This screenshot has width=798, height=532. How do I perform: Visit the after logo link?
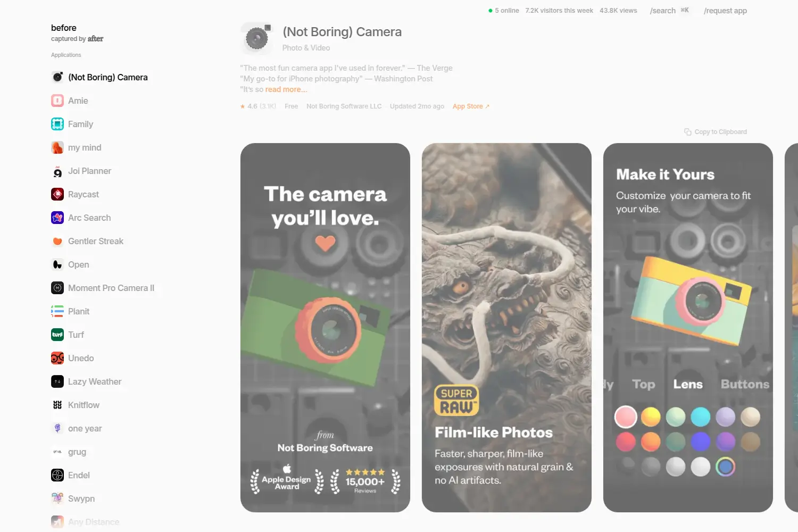click(95, 38)
